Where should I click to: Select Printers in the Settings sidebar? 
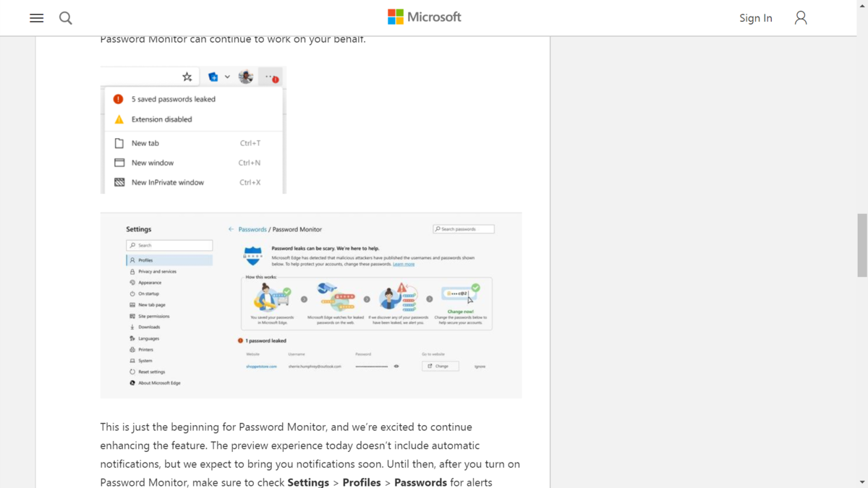(145, 349)
